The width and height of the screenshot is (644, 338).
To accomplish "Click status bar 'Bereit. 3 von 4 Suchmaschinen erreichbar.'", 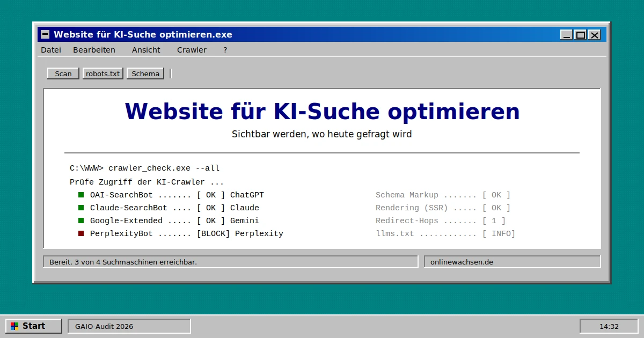I will (230, 262).
